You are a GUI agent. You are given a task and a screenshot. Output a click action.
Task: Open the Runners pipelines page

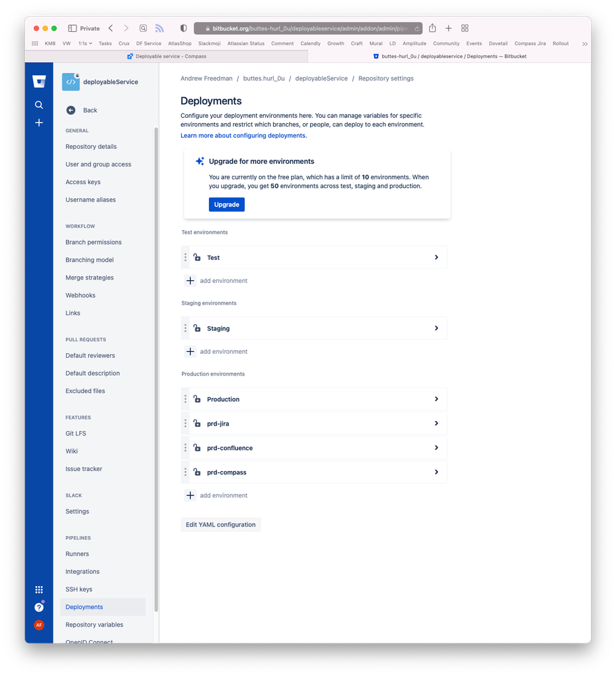[77, 554]
